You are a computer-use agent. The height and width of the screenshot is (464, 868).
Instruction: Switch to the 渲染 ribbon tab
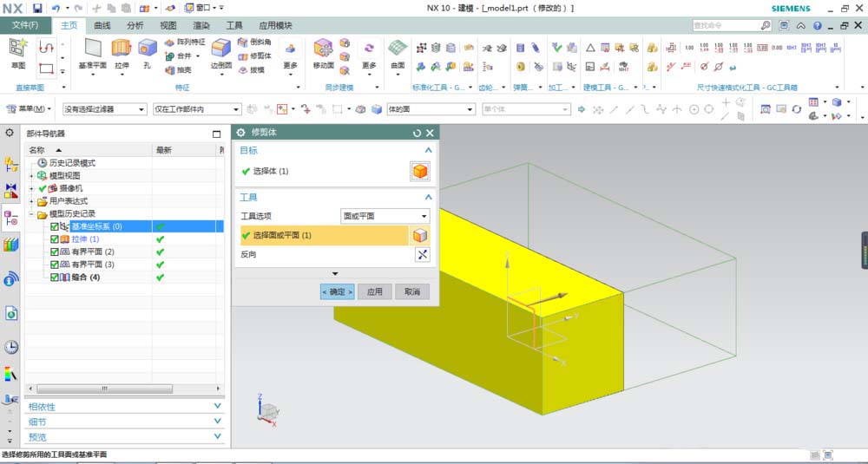[x=201, y=25]
